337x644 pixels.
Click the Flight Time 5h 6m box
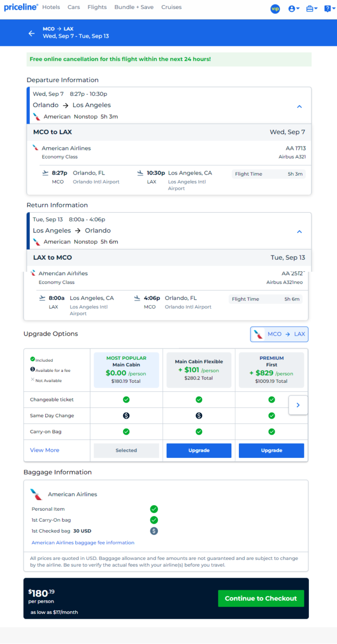265,299
